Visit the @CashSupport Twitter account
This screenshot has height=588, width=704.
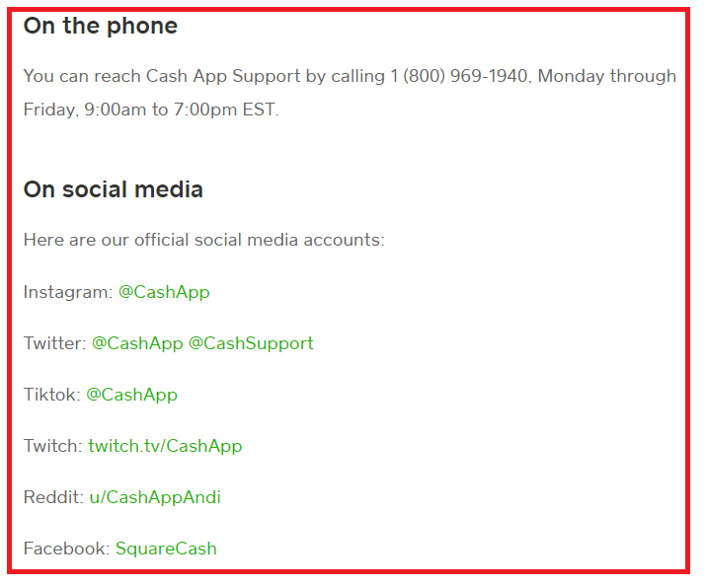tap(251, 343)
